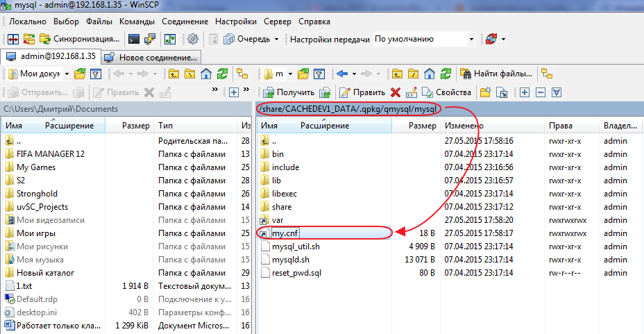Screen dimensions: 644x334
Task: Toggle local directory tree icon
Action: 242,74
